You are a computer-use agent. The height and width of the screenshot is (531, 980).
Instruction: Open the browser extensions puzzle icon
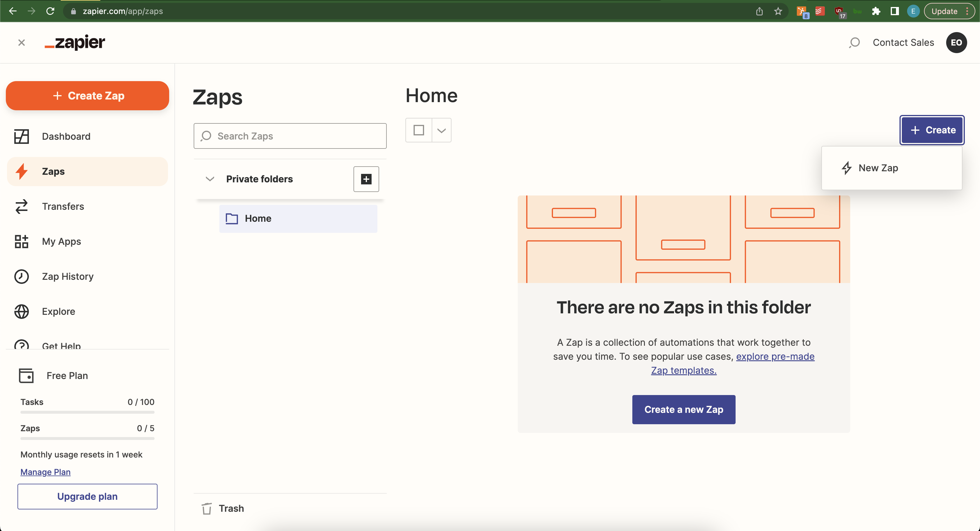point(876,11)
